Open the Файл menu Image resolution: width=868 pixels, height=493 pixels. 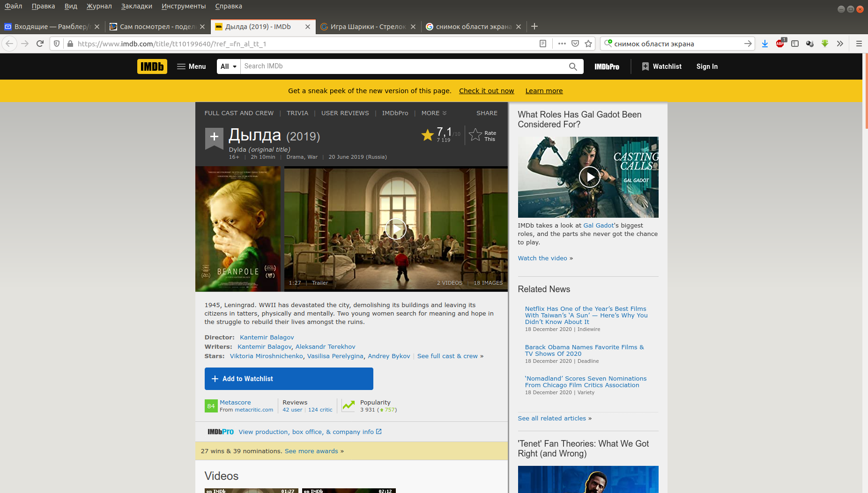click(14, 6)
